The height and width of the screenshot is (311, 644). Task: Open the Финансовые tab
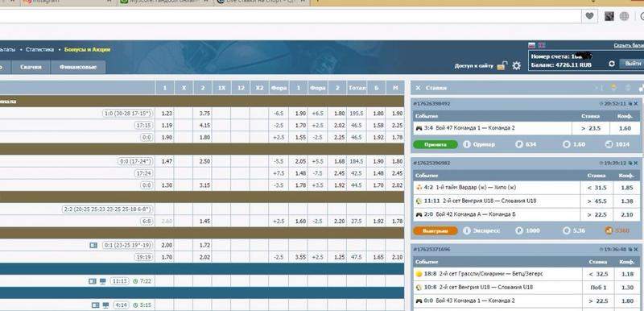click(x=78, y=67)
